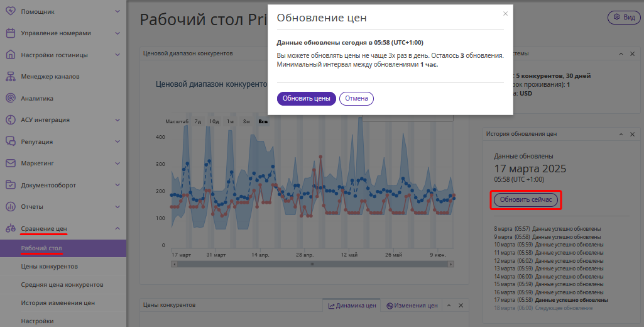
Task: Set chart scale to 1м
Action: tap(231, 121)
